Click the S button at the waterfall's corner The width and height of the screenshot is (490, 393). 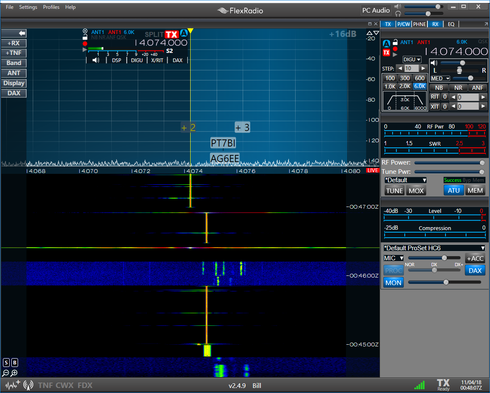click(6, 363)
